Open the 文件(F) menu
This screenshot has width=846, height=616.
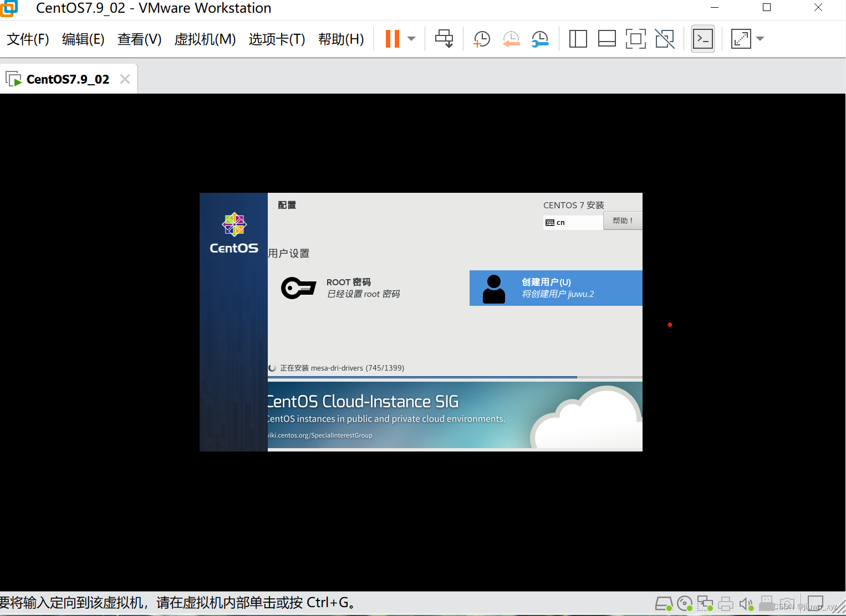pos(28,39)
